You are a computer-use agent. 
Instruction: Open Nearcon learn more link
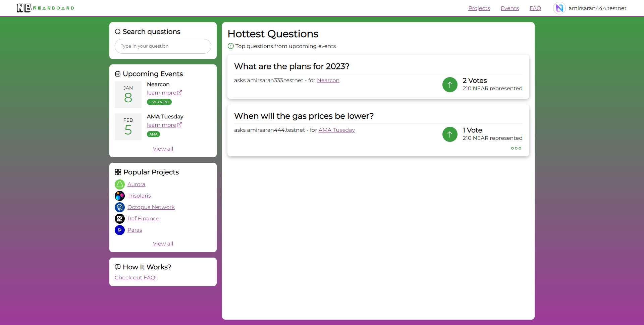coord(164,93)
